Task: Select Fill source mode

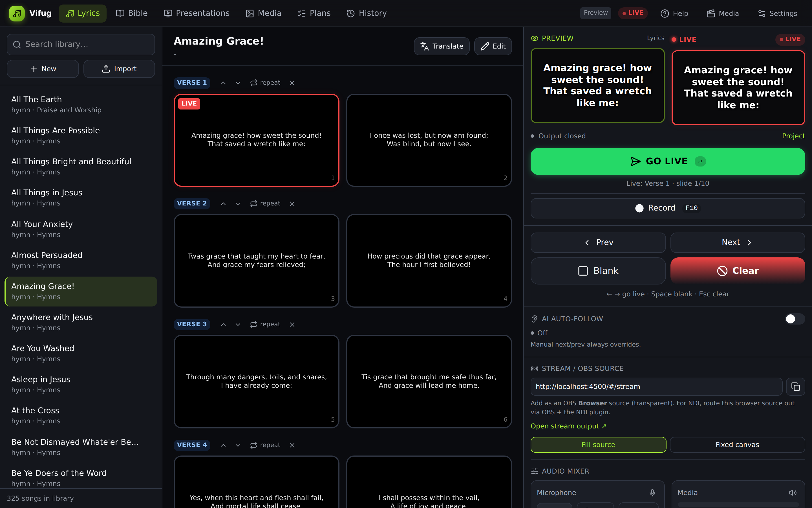Action: (x=598, y=445)
